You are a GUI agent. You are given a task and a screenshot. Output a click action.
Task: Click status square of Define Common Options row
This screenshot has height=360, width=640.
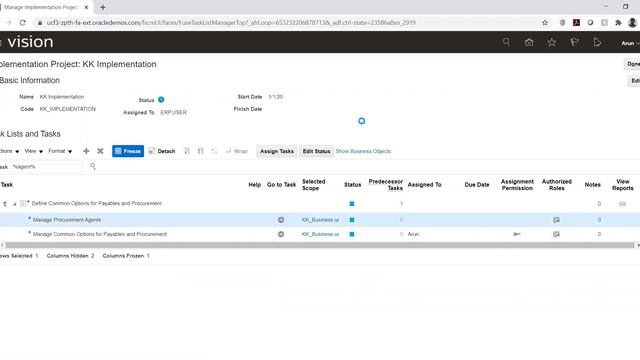click(x=352, y=203)
